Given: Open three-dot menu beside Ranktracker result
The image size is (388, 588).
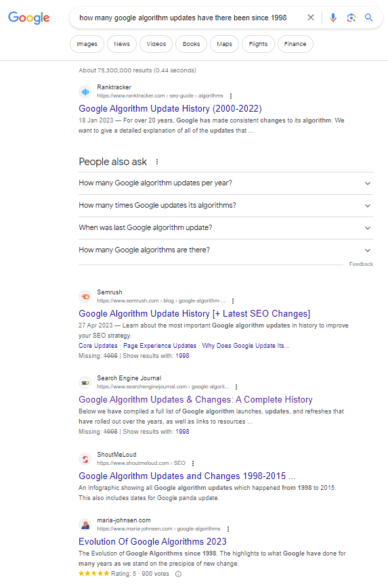Looking at the screenshot, I should click(x=231, y=96).
